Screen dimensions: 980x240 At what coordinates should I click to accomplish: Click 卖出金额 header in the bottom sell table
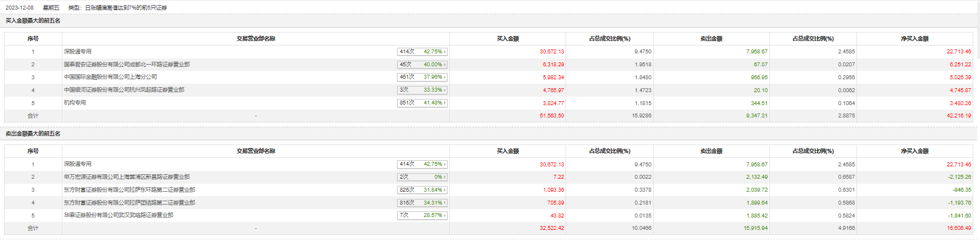[711, 151]
